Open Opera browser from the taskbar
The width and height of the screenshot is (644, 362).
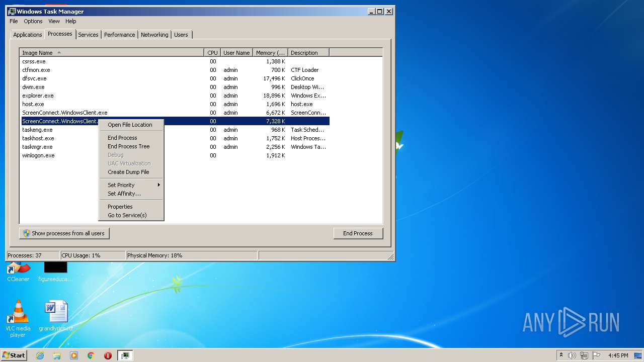[x=108, y=355]
